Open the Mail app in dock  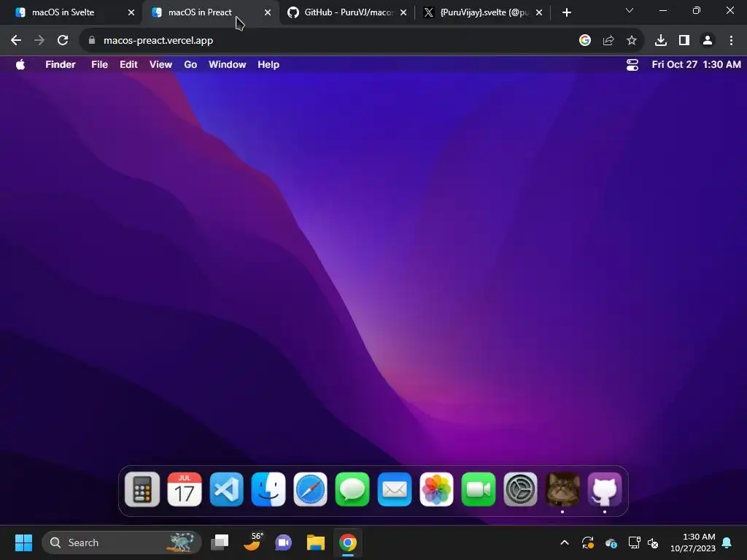point(395,489)
